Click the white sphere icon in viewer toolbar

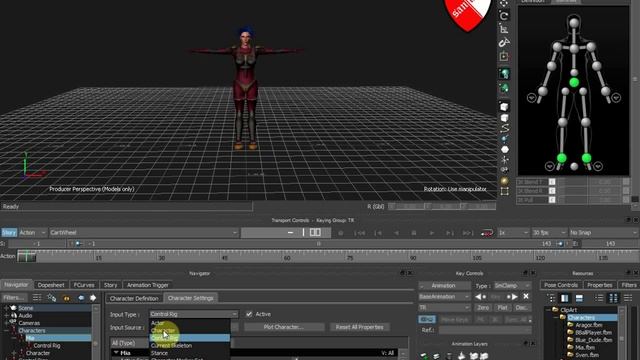coord(505,149)
